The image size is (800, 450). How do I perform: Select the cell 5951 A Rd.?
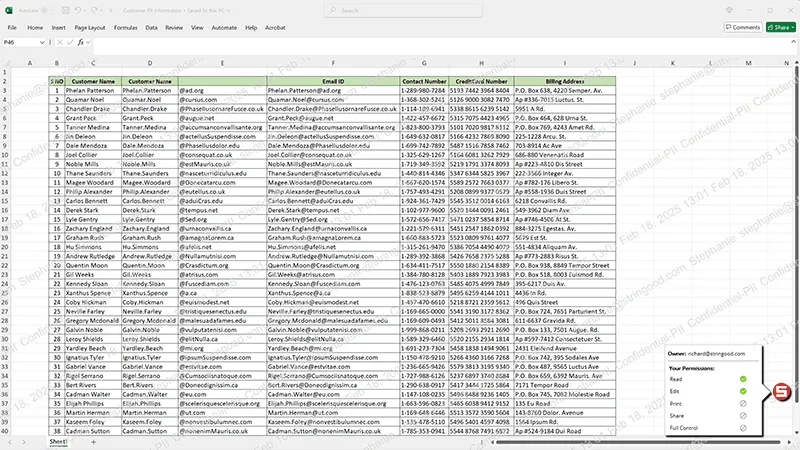coord(565,109)
